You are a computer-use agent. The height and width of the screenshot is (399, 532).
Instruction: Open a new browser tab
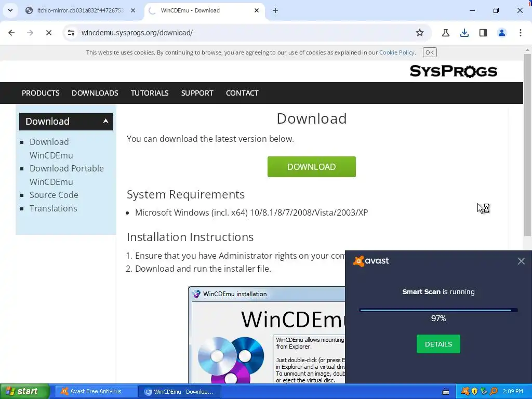point(275,10)
